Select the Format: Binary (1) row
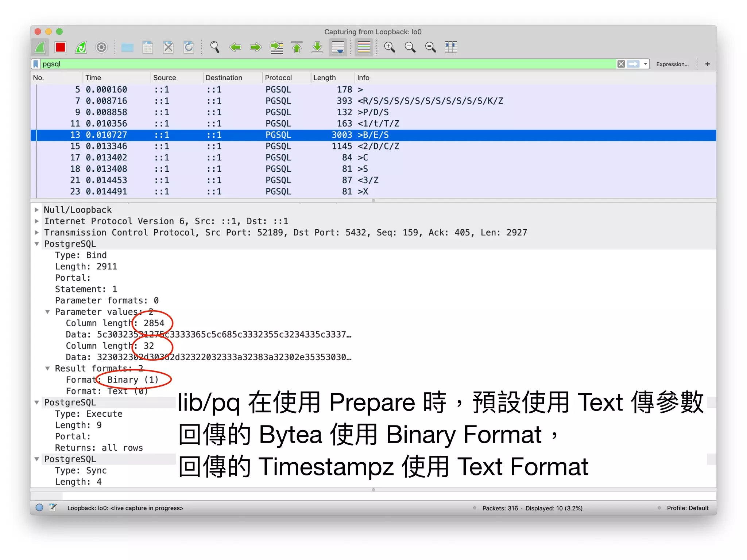 tap(112, 380)
